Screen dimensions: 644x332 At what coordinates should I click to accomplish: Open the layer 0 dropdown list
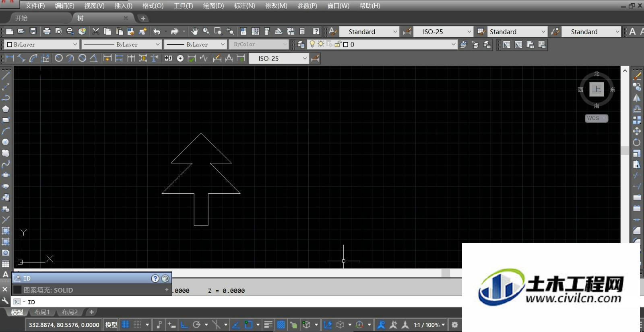click(453, 45)
